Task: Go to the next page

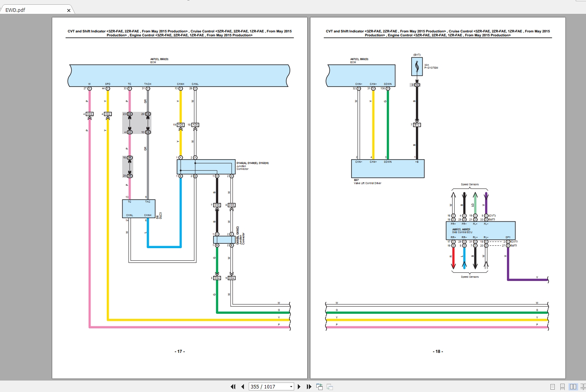Action: click(299, 386)
